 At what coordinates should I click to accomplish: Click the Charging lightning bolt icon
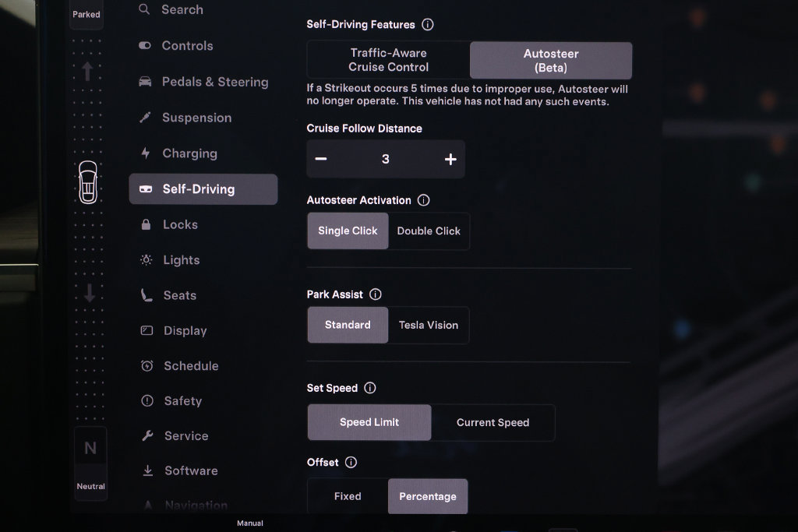[x=146, y=153]
